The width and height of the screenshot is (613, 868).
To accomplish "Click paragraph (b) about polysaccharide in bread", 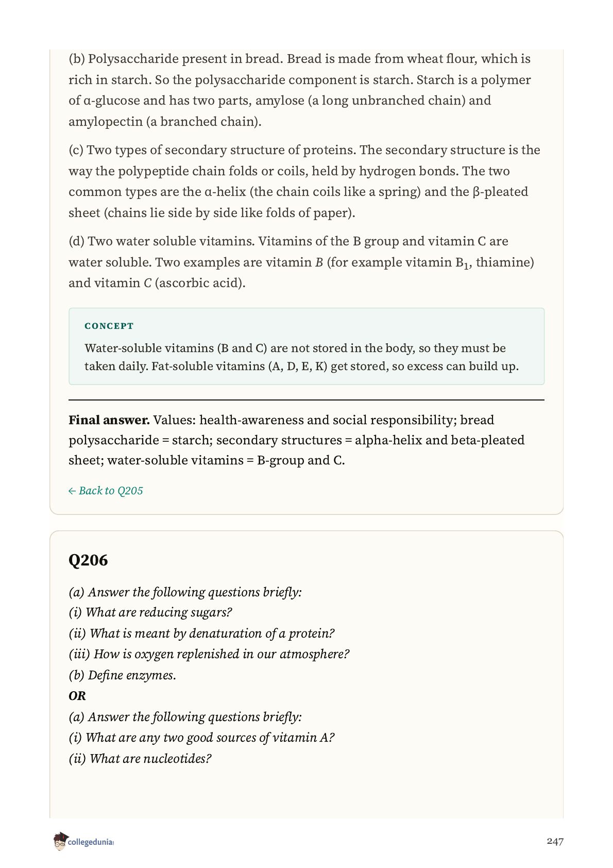I will [300, 90].
